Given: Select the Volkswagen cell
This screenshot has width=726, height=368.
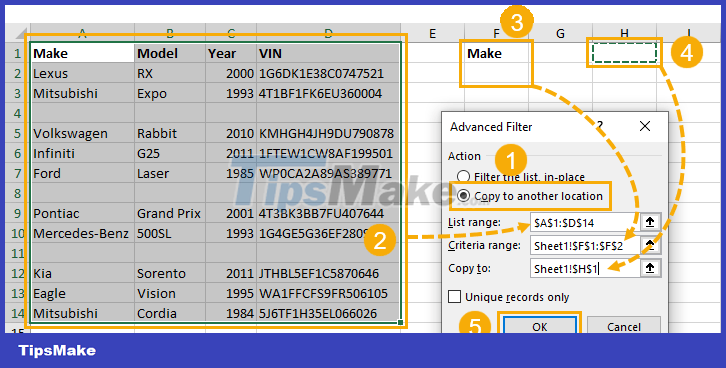Looking at the screenshot, I should (82, 133).
